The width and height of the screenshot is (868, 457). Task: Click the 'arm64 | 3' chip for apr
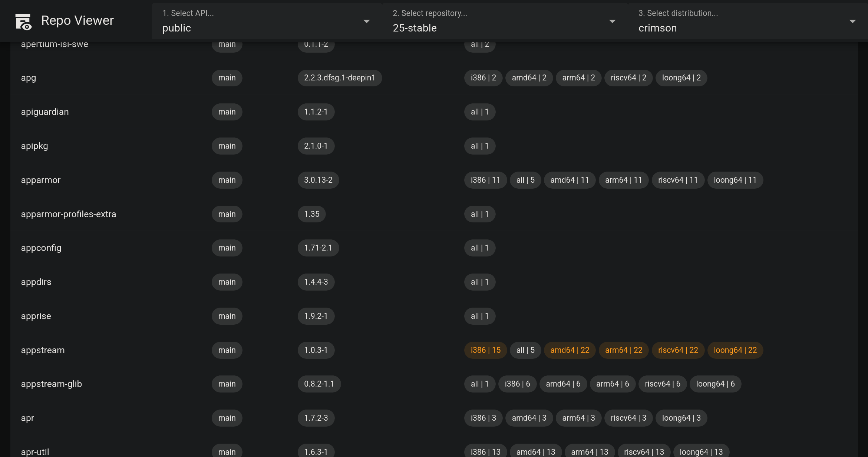click(x=578, y=418)
